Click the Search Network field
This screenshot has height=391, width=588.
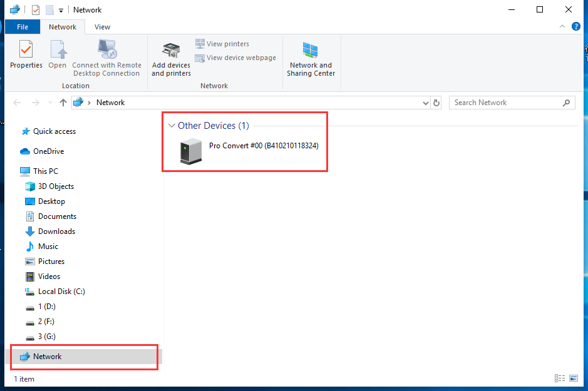tap(512, 103)
